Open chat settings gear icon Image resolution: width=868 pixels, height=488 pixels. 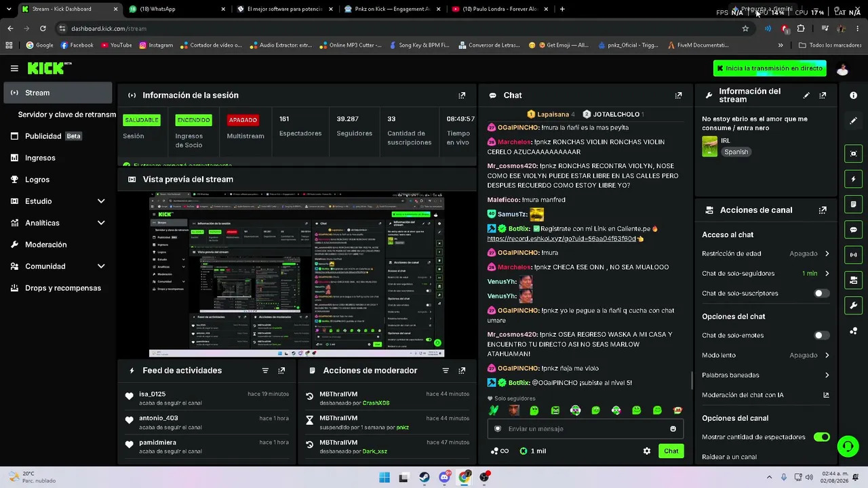coord(647,451)
